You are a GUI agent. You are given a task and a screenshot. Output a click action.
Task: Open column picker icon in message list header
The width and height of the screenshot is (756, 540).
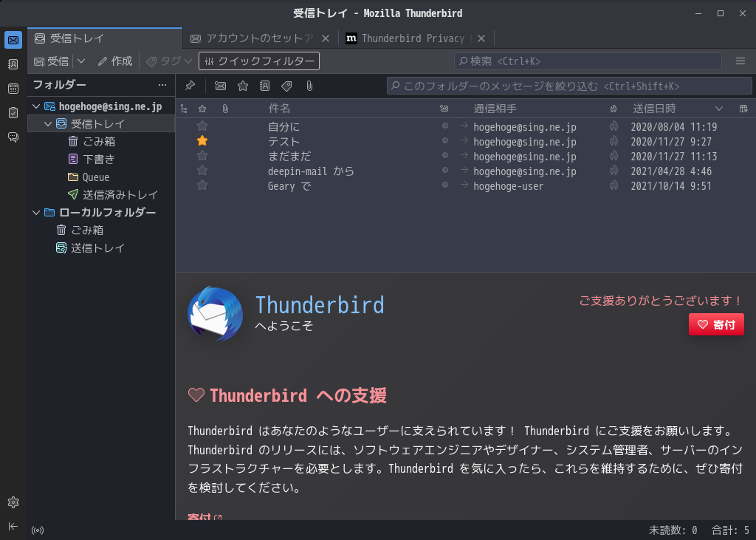(x=743, y=109)
